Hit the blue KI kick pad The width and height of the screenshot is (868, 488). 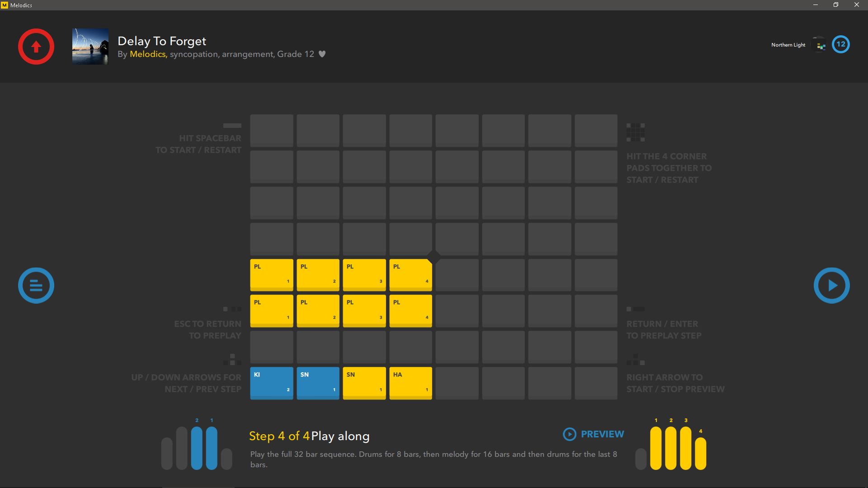point(272,383)
